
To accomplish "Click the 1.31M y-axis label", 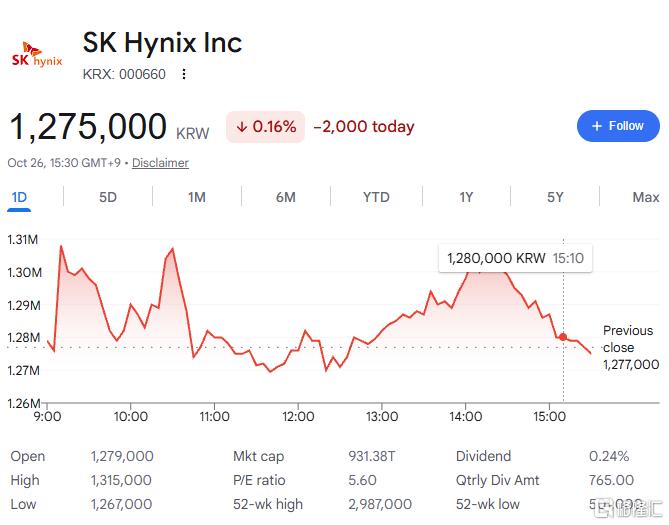I will [x=23, y=239].
